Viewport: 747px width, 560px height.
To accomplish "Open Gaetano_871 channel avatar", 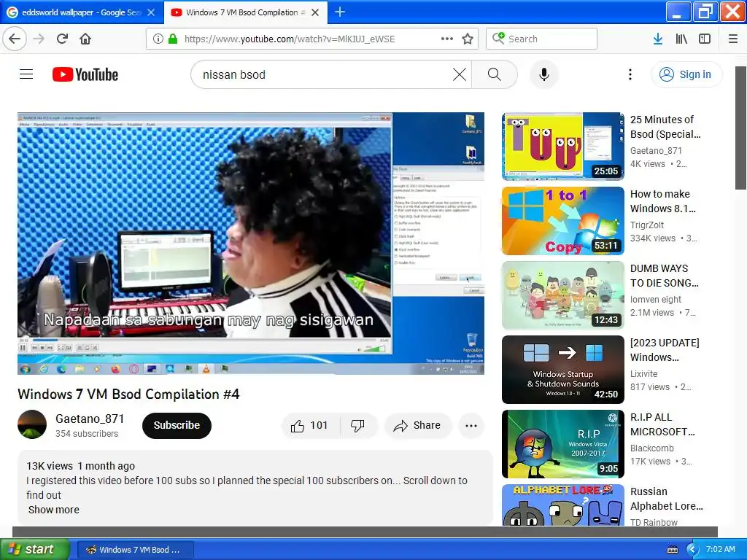I will click(32, 424).
